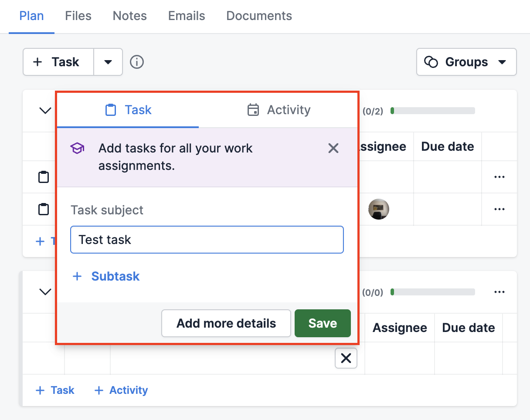Screen dimensions: 530x420
Task: Collapse the second task group
Action: coord(45,292)
